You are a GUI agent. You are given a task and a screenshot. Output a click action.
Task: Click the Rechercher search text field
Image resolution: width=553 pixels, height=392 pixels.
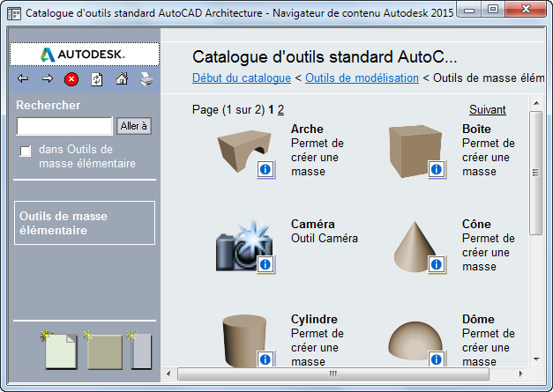coord(64,126)
